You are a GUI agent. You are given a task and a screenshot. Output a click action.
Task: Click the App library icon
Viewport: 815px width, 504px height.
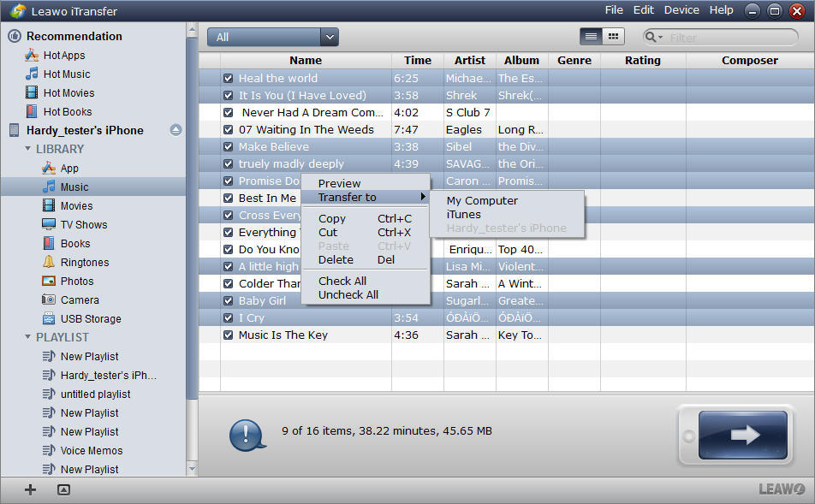[x=49, y=168]
